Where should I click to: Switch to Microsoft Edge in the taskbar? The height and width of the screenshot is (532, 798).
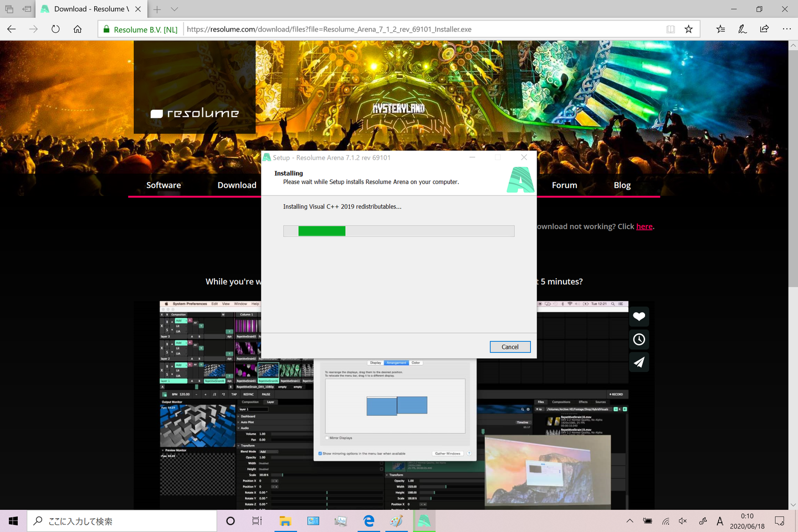[x=369, y=521]
